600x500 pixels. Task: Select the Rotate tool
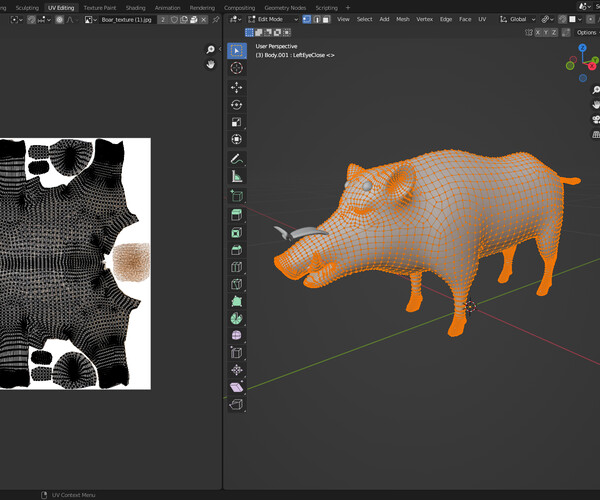(236, 105)
